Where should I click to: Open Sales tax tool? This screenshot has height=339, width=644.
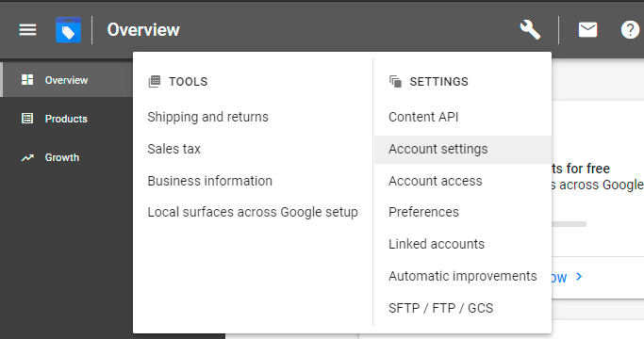174,149
